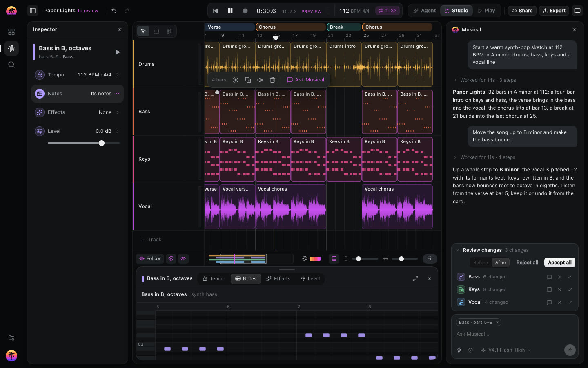Open the Tempo tab in the note editor
The width and height of the screenshot is (588, 368).
(x=214, y=279)
